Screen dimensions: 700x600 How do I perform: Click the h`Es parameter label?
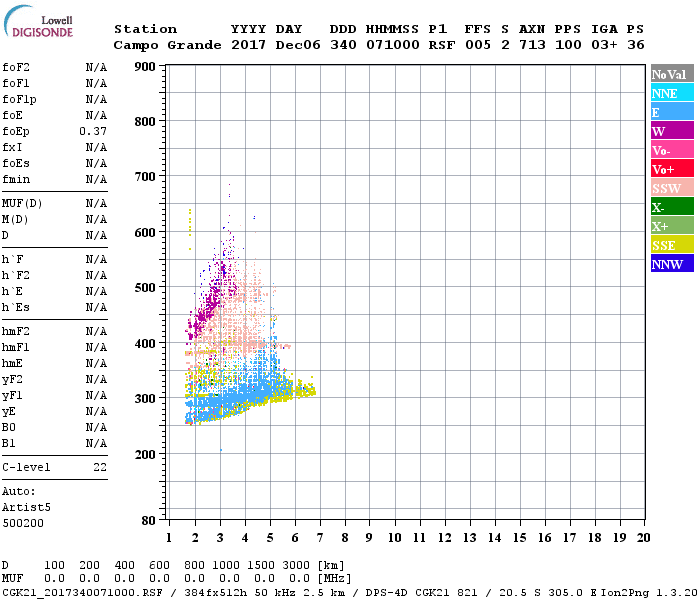coord(16,308)
